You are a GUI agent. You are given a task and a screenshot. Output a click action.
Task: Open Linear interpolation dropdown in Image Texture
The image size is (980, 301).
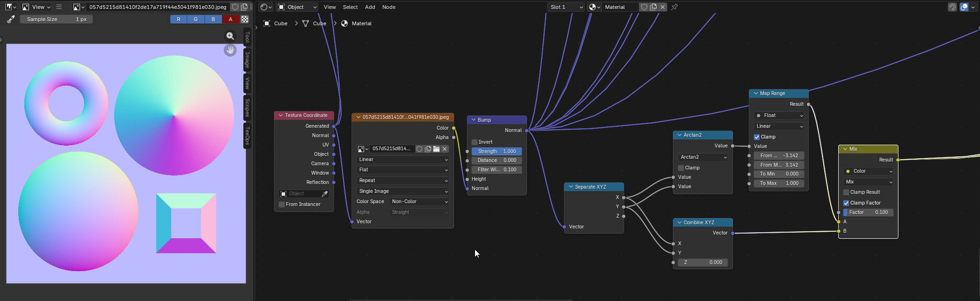402,160
